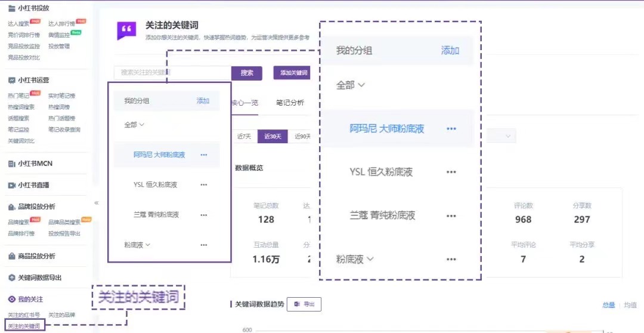Screen dimensions: 644x333
Task: Open 笔记收录查询 in the sidebar
Action: 64,130
